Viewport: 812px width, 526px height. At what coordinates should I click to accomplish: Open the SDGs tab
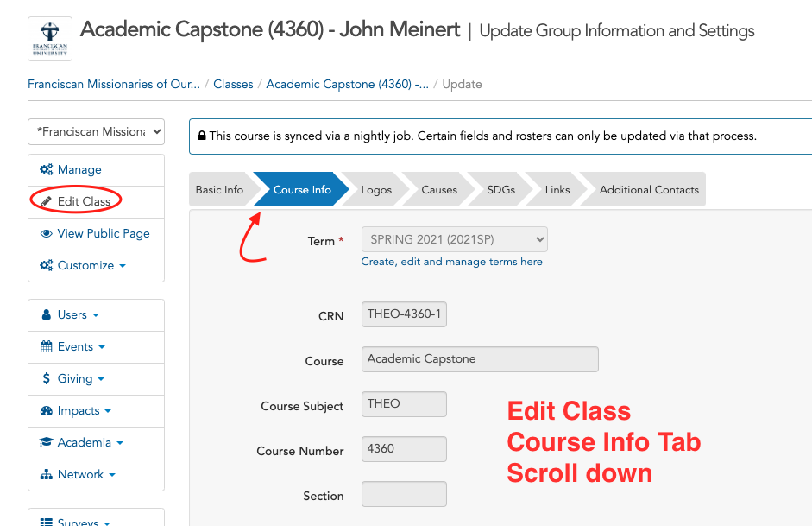pos(500,190)
